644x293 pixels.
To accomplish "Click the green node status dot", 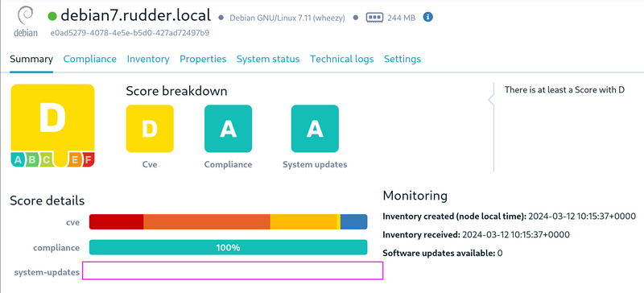I will pyautogui.click(x=52, y=16).
